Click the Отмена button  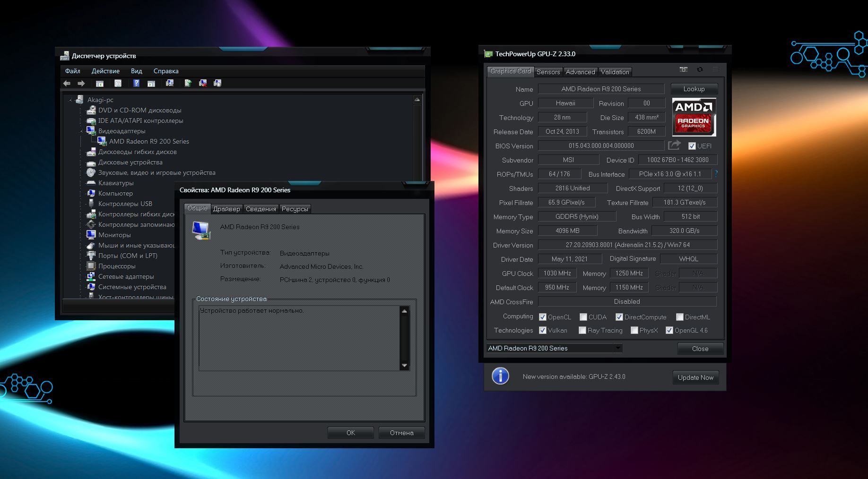pyautogui.click(x=402, y=433)
